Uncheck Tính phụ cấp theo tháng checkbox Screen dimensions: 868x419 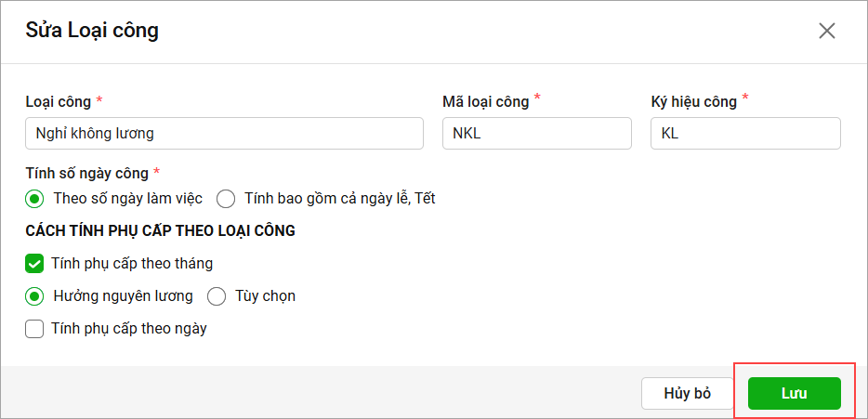pyautogui.click(x=34, y=264)
